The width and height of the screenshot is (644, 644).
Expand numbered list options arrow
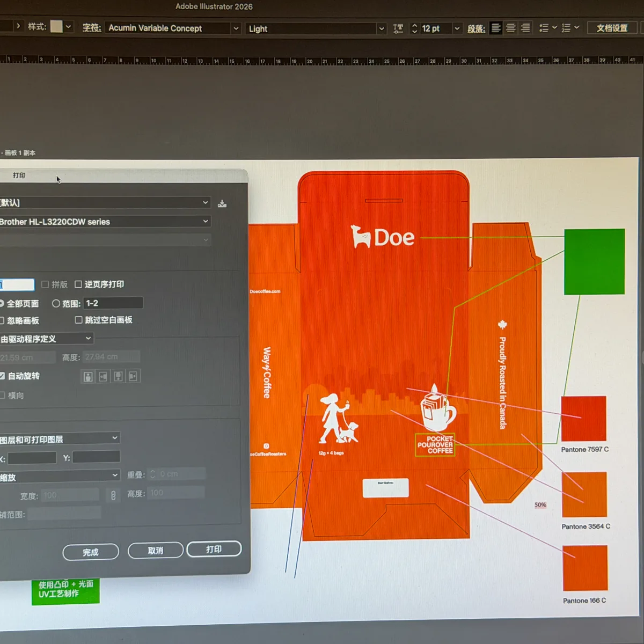pos(576,27)
